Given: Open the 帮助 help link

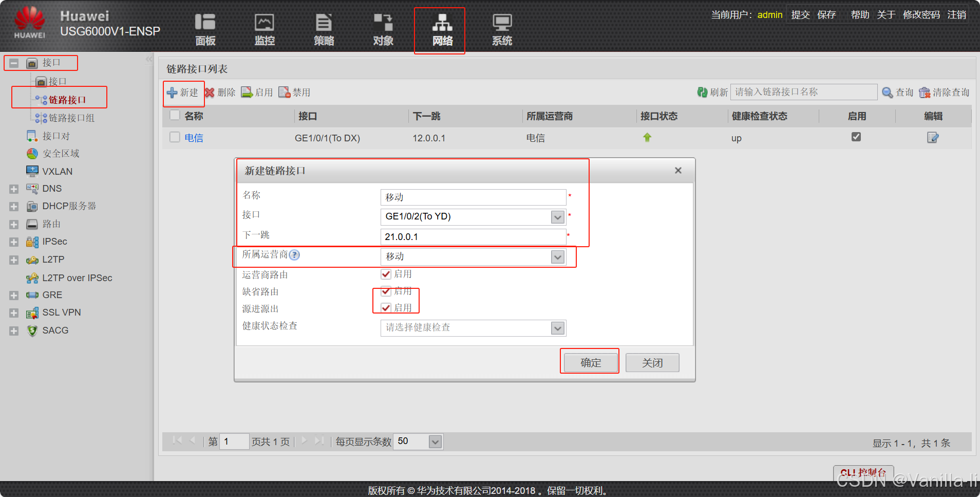Looking at the screenshot, I should tap(860, 15).
